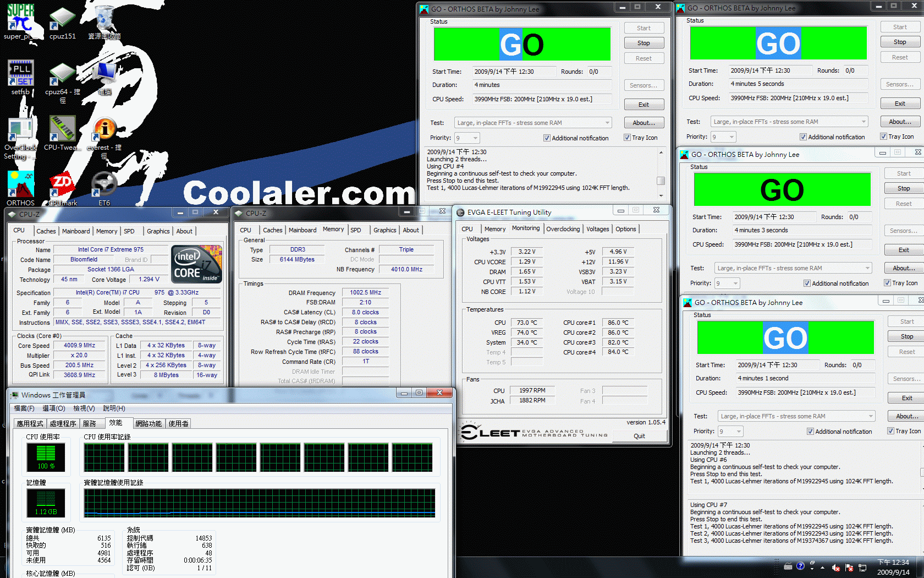Screen dimensions: 924x578
Task: Click About in the ORTHOS 5 seconds window
Action: (x=900, y=122)
